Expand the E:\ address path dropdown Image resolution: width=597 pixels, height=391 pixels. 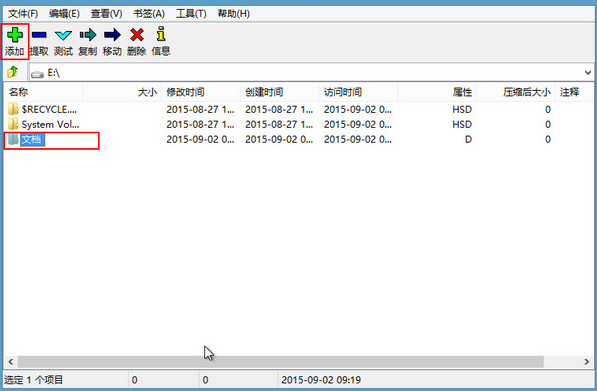[x=587, y=72]
